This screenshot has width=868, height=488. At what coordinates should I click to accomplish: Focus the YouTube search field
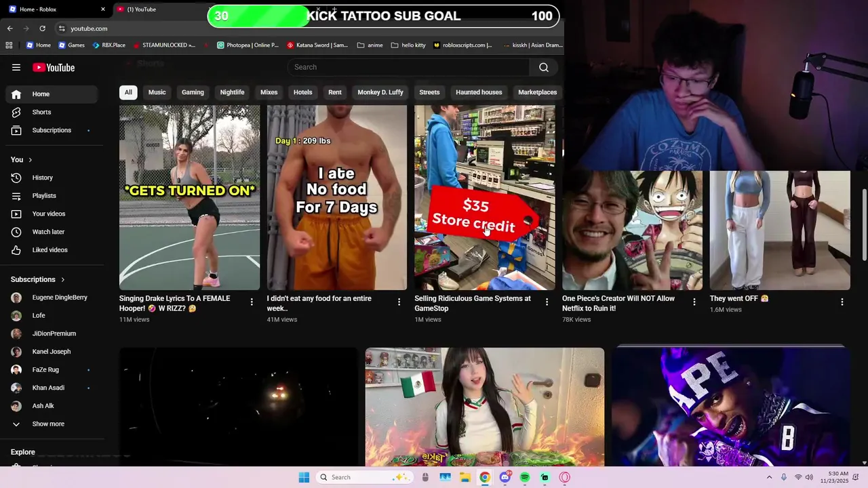pos(408,67)
